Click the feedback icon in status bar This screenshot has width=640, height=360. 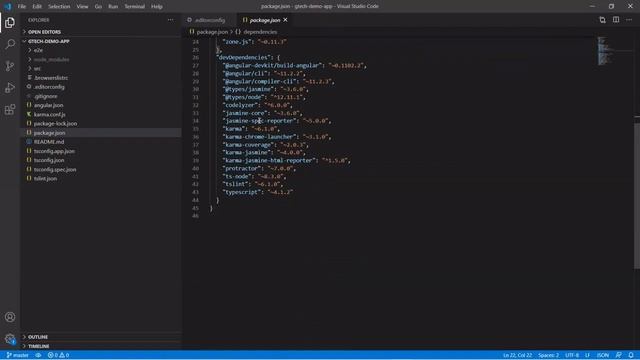pos(618,355)
